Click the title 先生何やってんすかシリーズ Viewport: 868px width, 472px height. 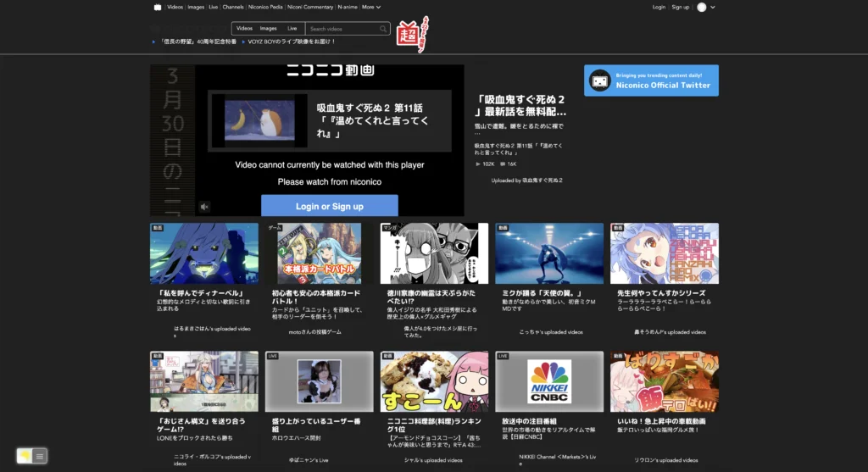point(661,293)
